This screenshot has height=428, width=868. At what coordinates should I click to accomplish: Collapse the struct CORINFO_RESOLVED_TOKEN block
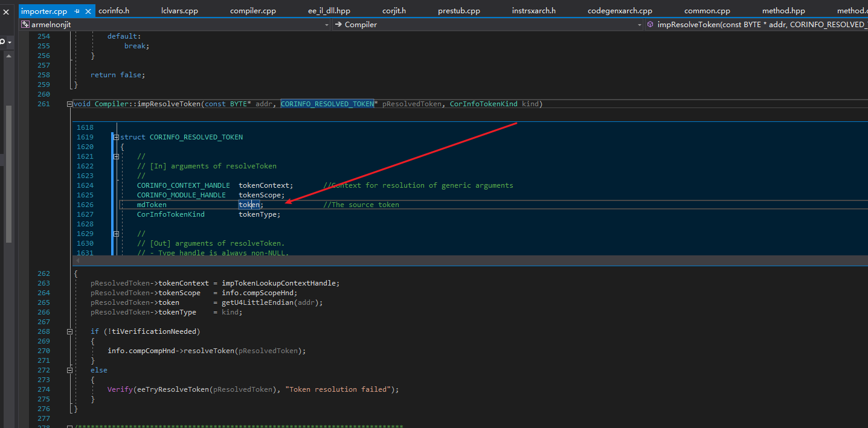tap(115, 137)
